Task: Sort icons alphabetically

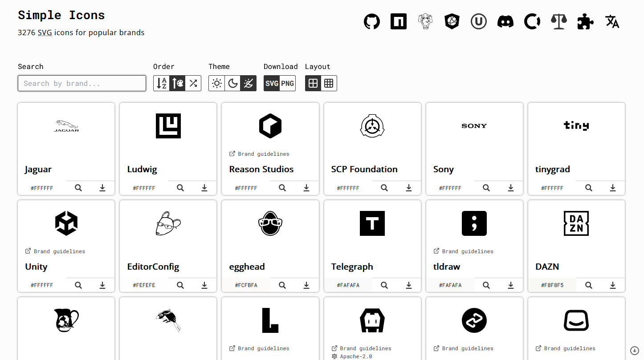Action: 161,83
